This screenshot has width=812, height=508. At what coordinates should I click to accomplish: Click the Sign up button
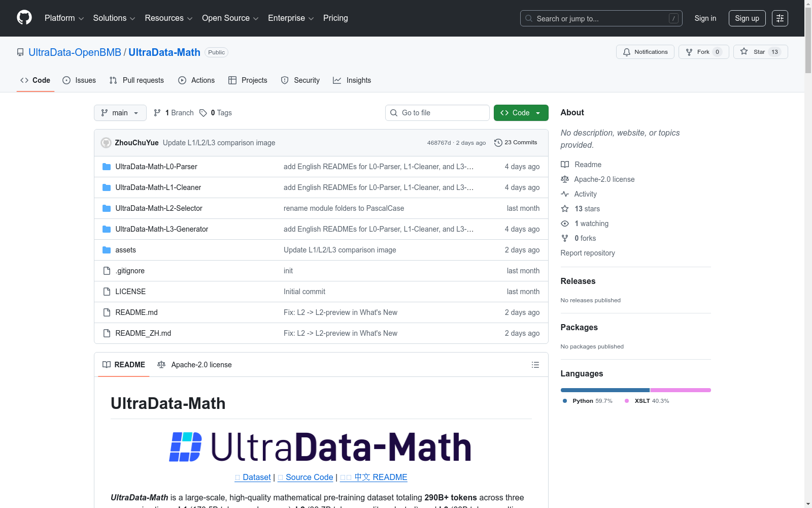[x=747, y=18]
